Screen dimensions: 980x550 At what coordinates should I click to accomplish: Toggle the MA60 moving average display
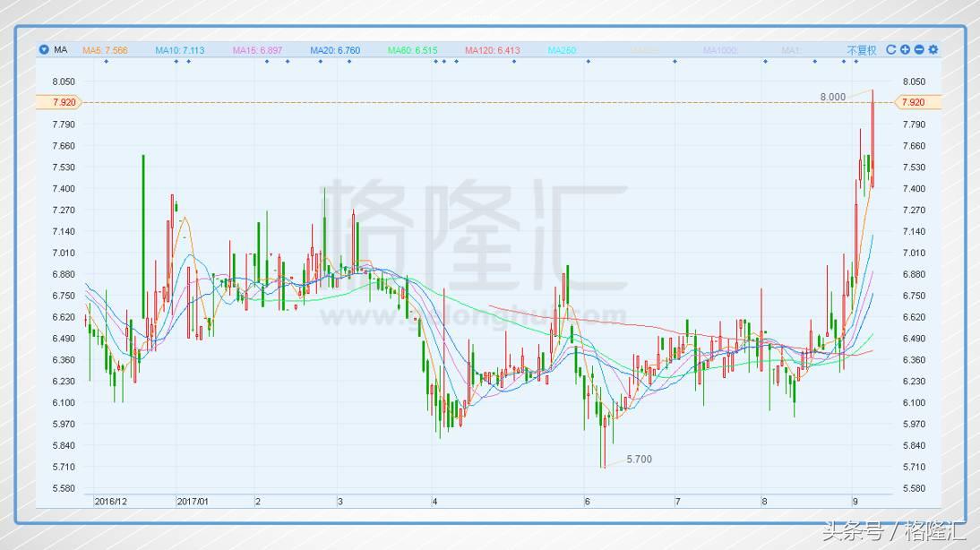click(413, 51)
